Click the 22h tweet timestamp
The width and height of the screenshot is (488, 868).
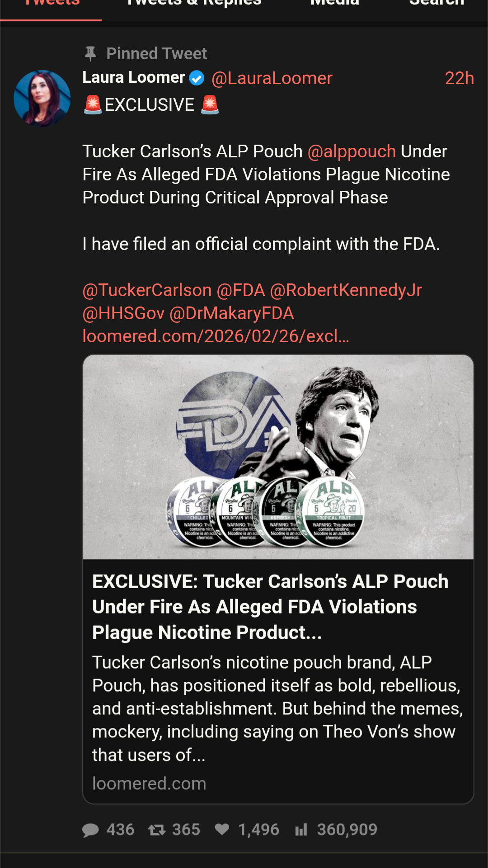459,78
